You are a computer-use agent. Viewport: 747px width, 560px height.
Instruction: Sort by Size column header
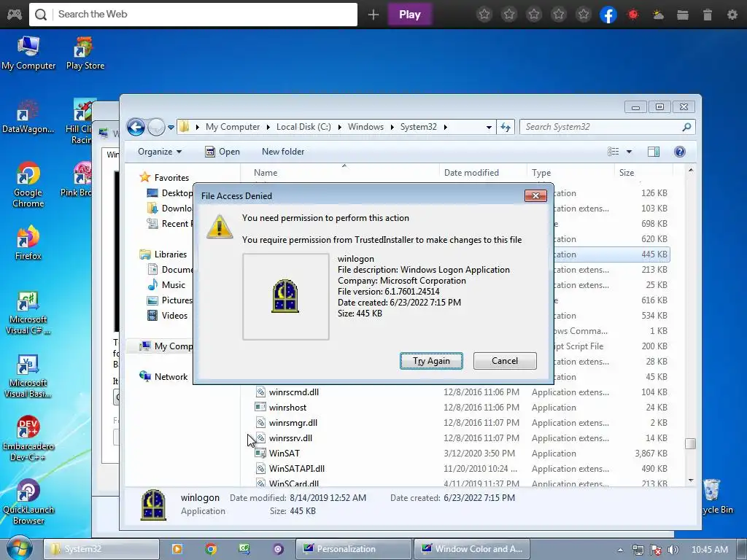click(x=643, y=172)
